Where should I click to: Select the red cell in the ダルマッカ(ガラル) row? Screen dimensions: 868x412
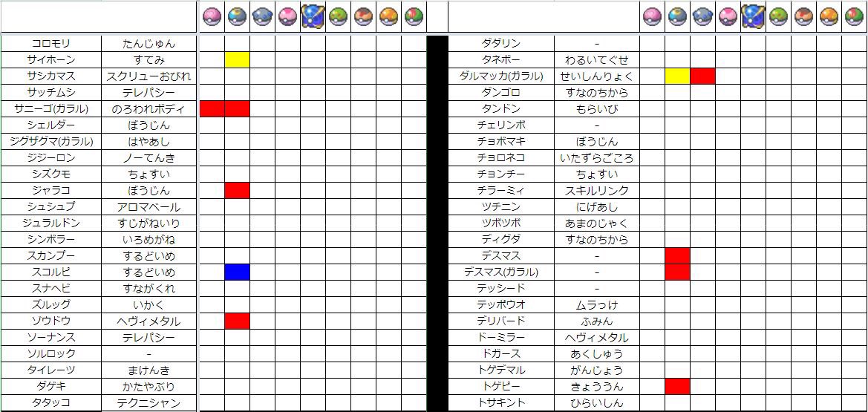(702, 76)
